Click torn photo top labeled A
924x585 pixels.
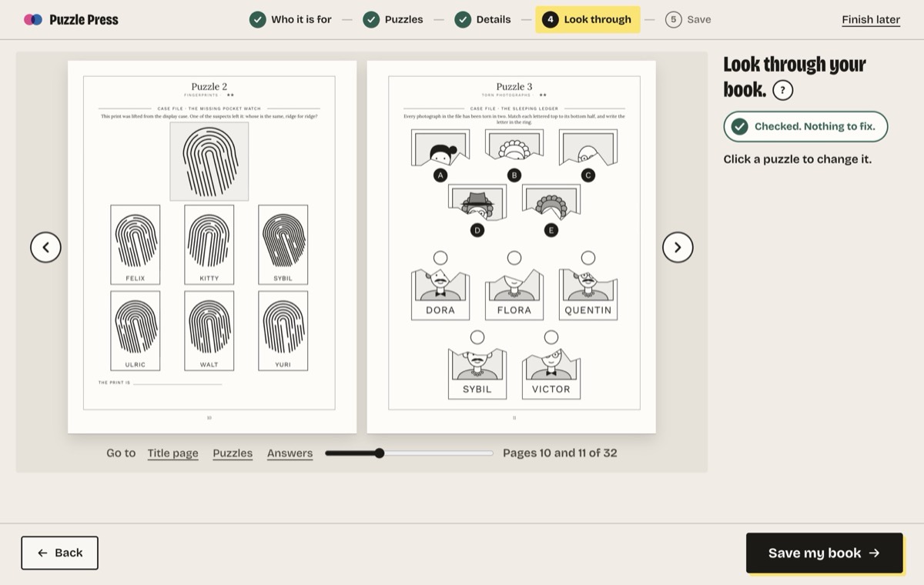440,148
